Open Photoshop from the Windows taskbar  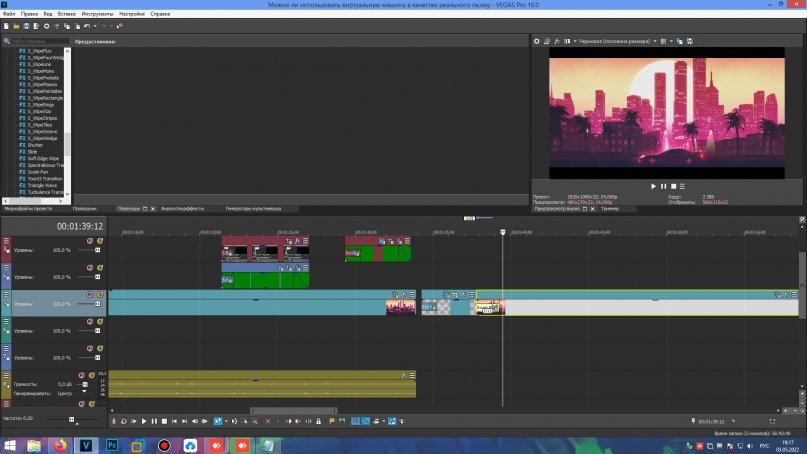pos(112,444)
